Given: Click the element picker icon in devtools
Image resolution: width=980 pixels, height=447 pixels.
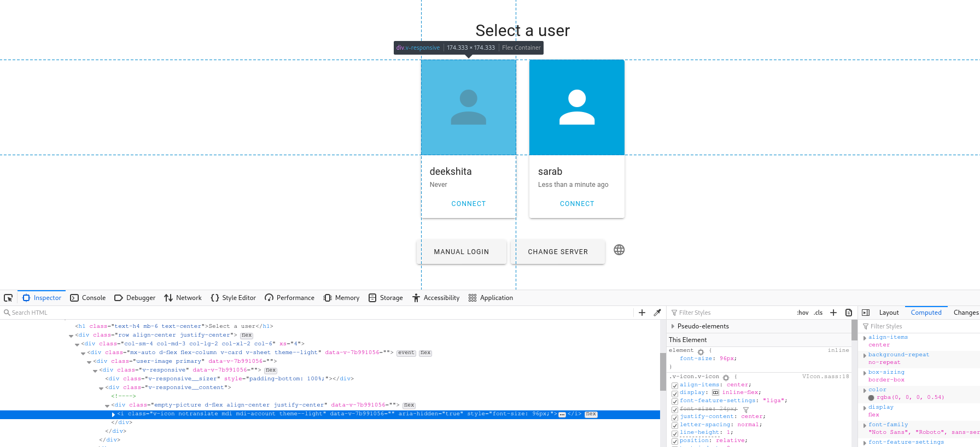Looking at the screenshot, I should [8, 298].
